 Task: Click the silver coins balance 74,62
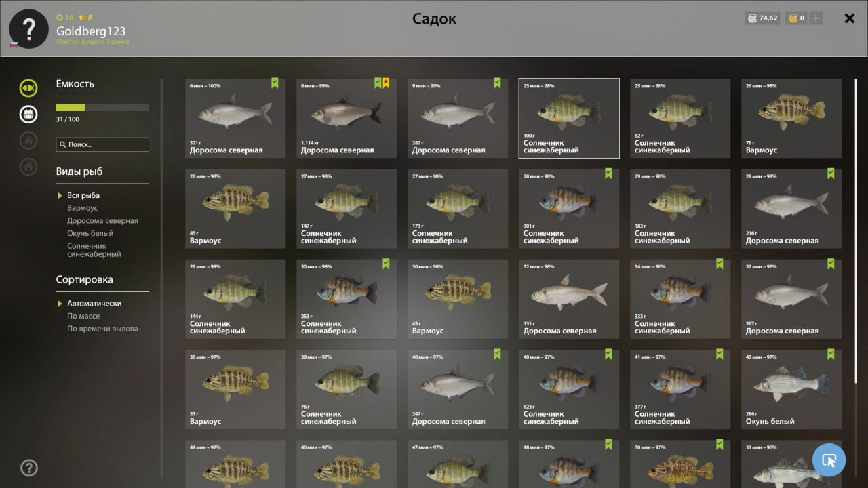(x=762, y=18)
